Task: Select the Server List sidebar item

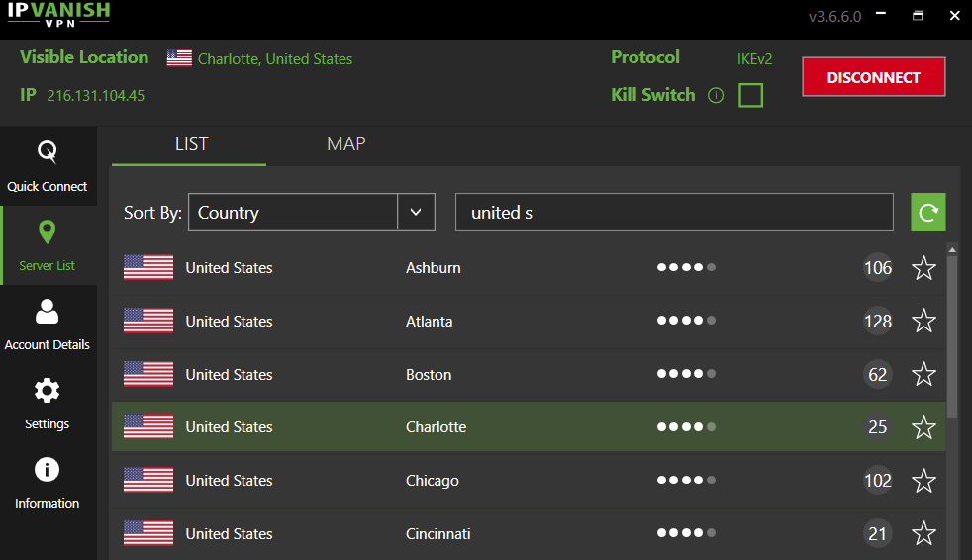Action: pos(48,245)
